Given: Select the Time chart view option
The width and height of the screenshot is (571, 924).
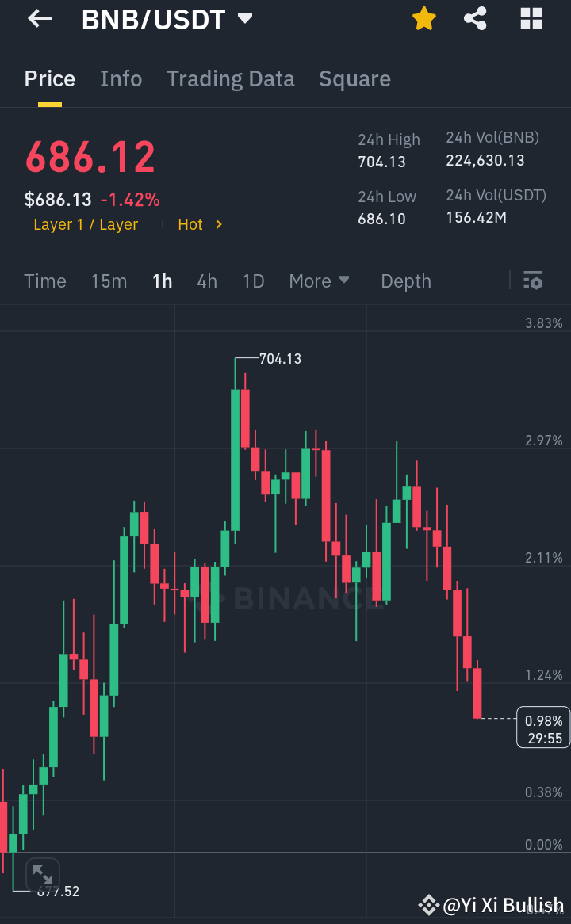Looking at the screenshot, I should click(45, 281).
